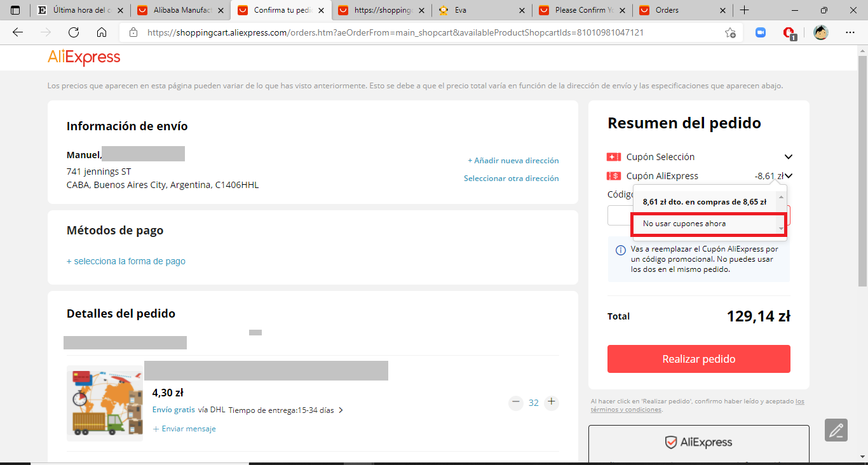Viewport: 868px width, 465px height.
Task: Open términos y condiciones link
Action: tap(698, 405)
